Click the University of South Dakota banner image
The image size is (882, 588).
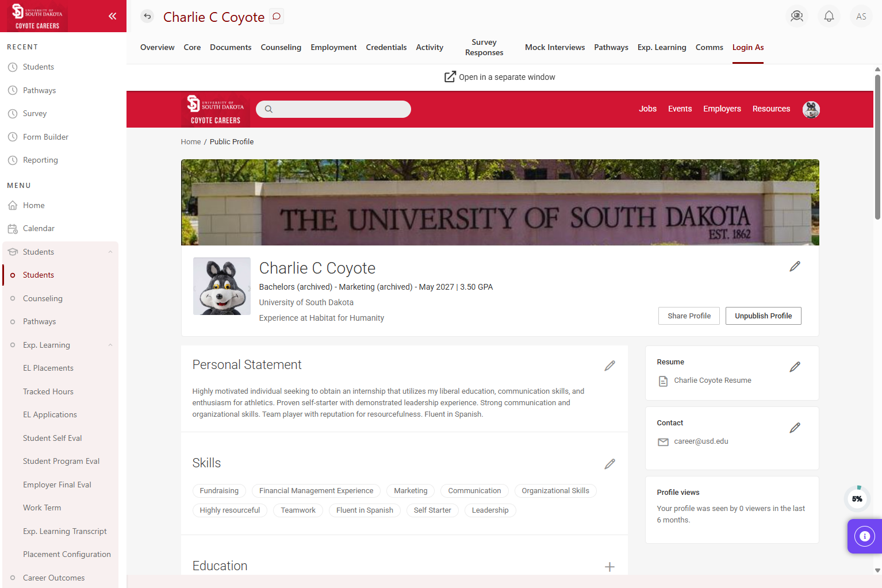click(x=500, y=202)
